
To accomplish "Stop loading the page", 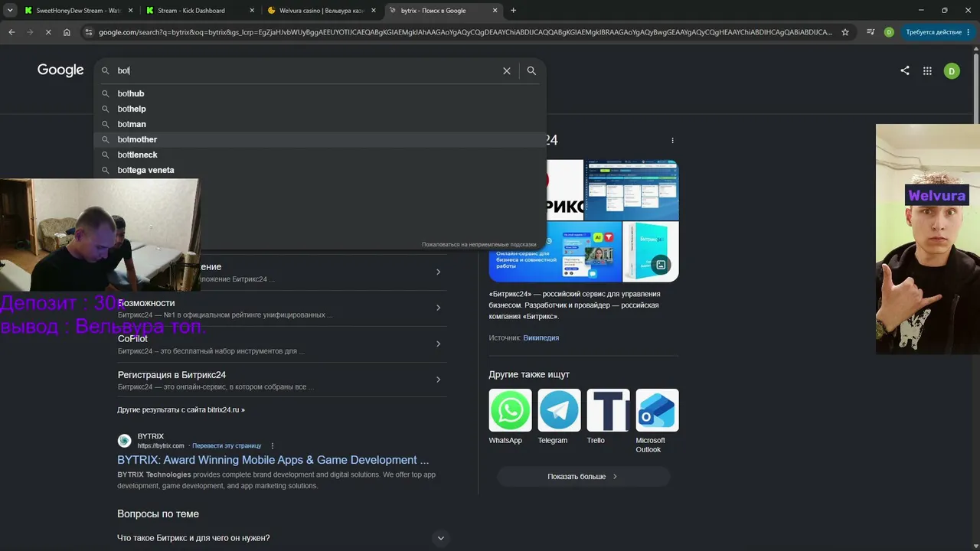I will 48,32.
